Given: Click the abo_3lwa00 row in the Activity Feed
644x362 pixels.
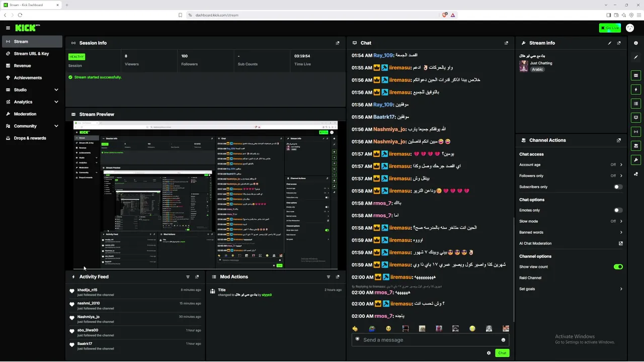Looking at the screenshot, I should (135, 332).
